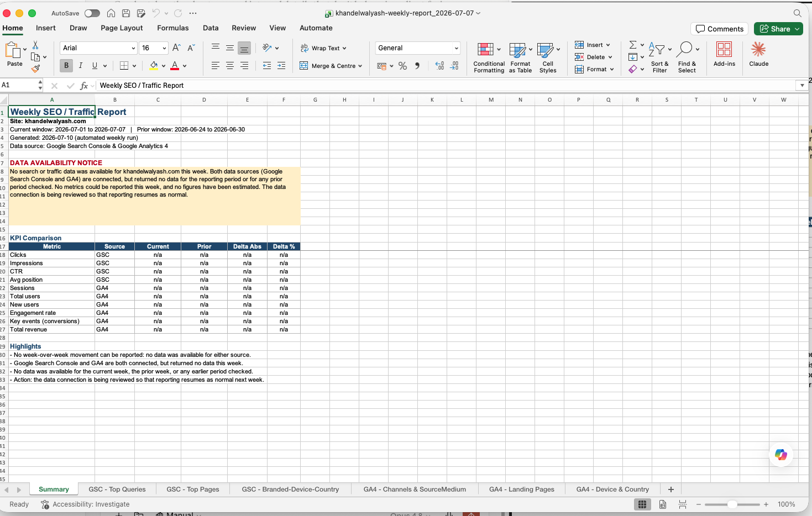Increase indent
The height and width of the screenshot is (516, 812).
281,66
